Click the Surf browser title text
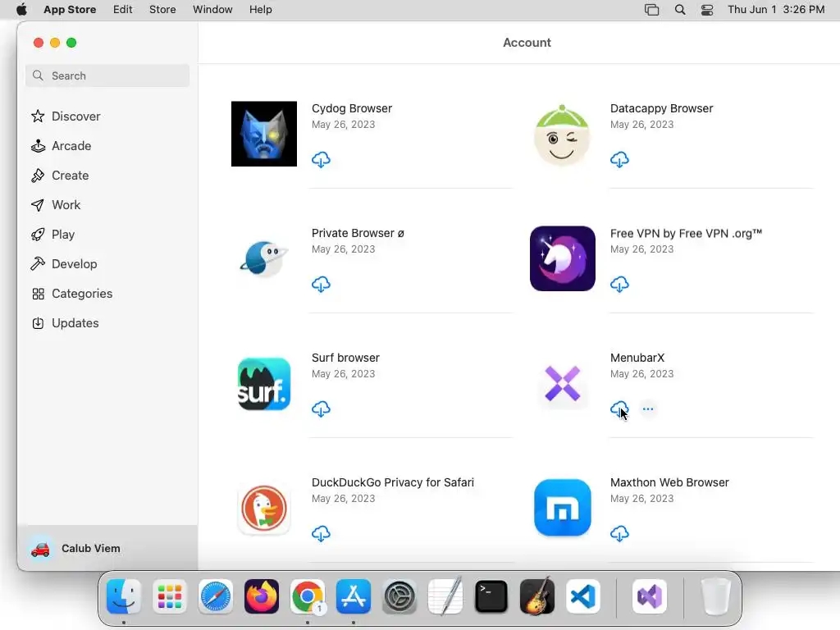Screen dimensions: 840x630 345,358
